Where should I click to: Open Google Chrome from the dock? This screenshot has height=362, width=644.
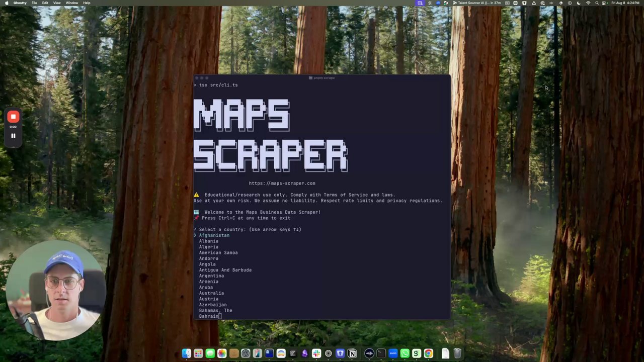[x=428, y=353]
